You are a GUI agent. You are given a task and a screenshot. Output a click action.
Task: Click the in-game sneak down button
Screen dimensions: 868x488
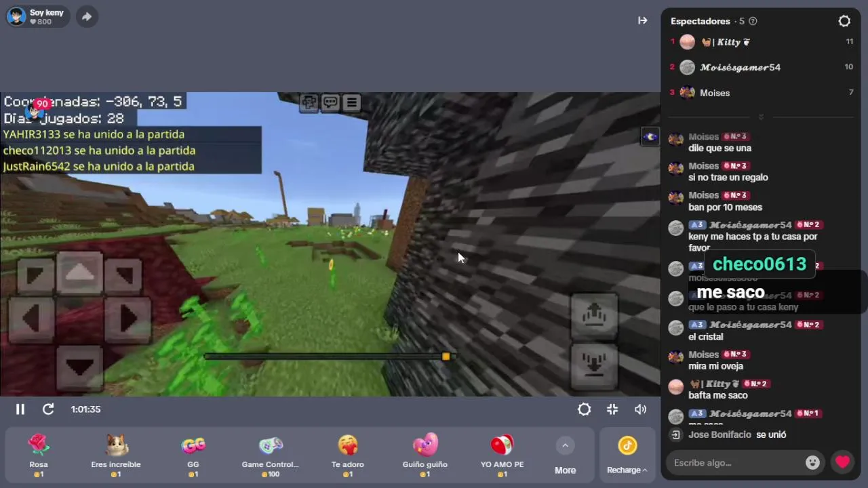pyautogui.click(x=593, y=365)
